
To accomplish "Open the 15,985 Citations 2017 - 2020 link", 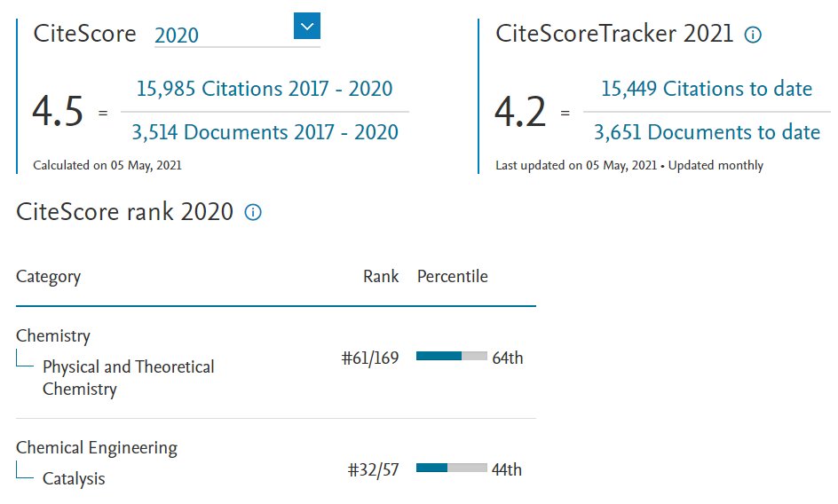I will 265,89.
